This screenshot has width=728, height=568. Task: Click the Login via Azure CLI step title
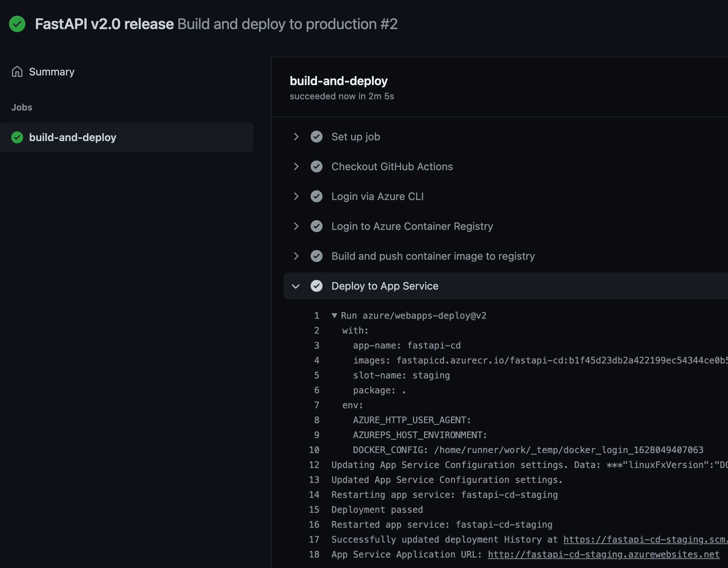377,196
